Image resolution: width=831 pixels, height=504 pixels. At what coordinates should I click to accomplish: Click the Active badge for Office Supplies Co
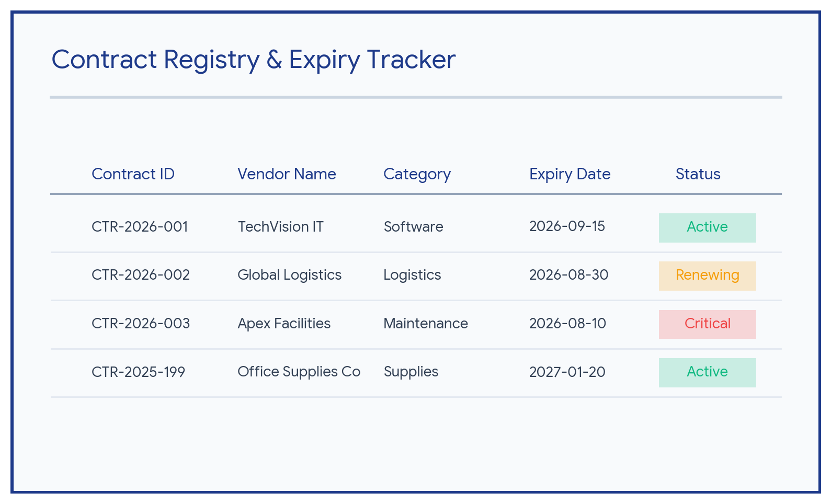coord(707,372)
